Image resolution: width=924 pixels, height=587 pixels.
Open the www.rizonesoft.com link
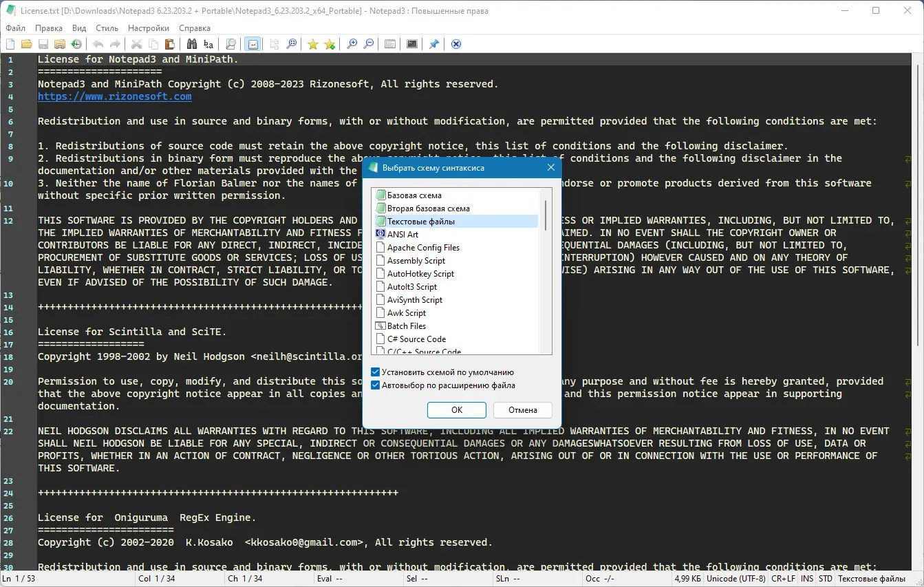pos(115,96)
